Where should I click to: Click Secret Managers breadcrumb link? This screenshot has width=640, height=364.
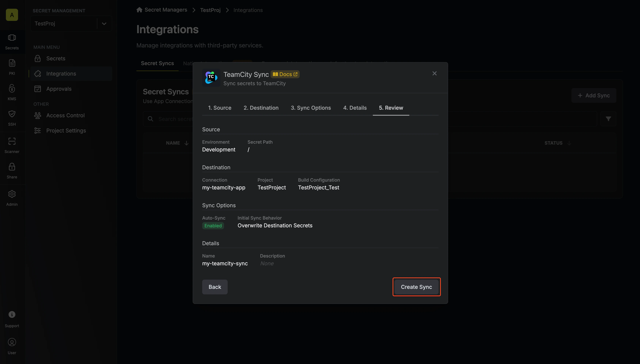tap(166, 10)
